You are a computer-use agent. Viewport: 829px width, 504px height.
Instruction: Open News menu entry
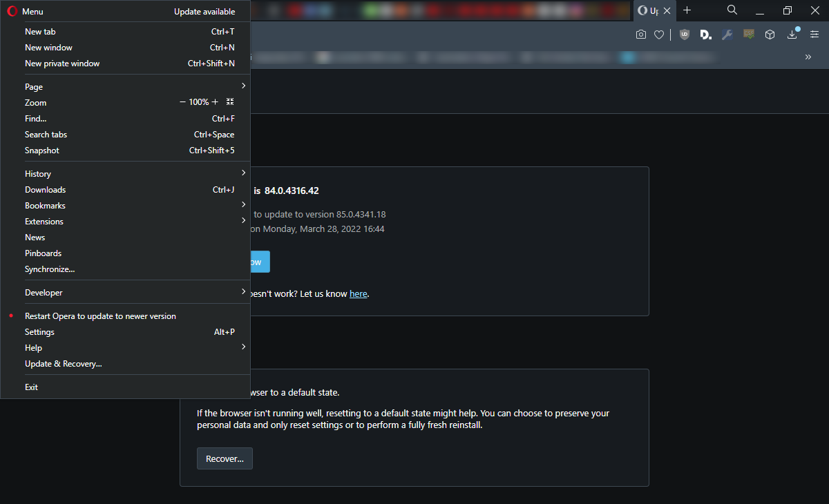125,238
